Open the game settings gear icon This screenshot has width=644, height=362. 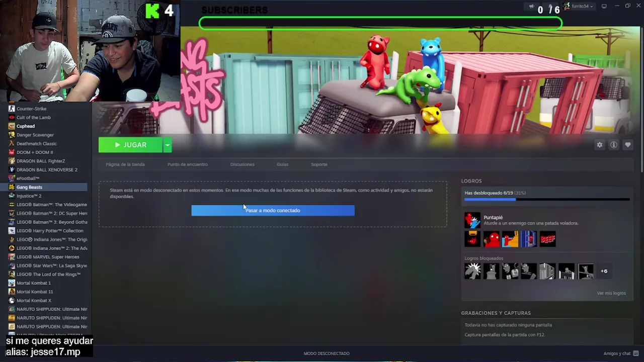point(599,145)
